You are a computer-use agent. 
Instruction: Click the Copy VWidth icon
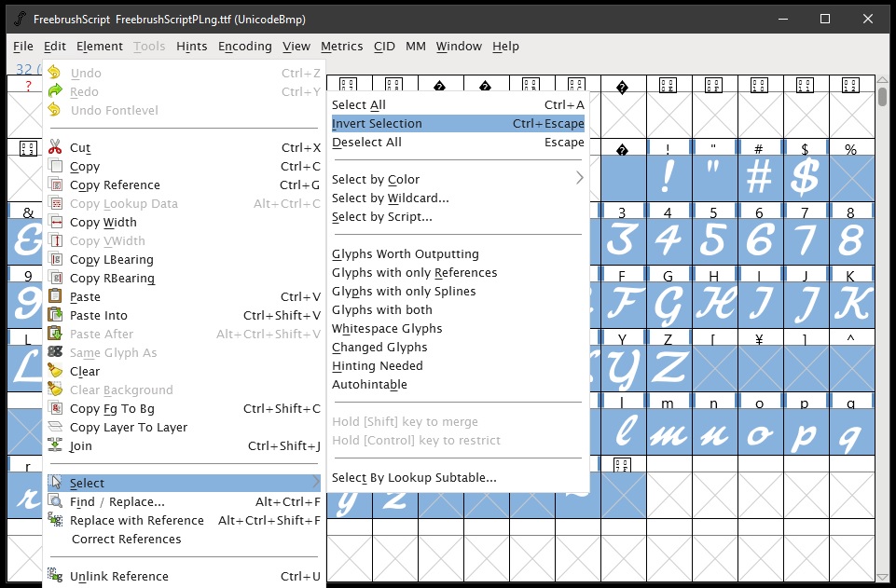coord(55,241)
